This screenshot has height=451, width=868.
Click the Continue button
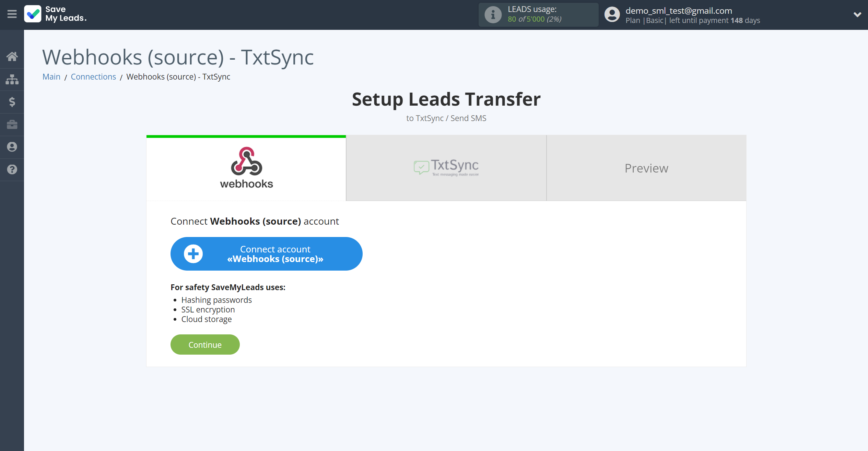point(205,344)
